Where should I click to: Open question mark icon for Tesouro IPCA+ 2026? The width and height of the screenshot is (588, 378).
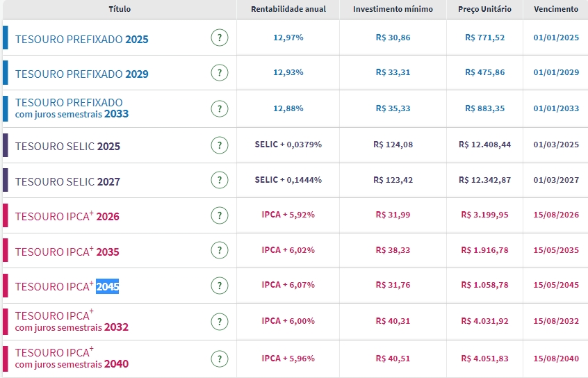click(219, 215)
